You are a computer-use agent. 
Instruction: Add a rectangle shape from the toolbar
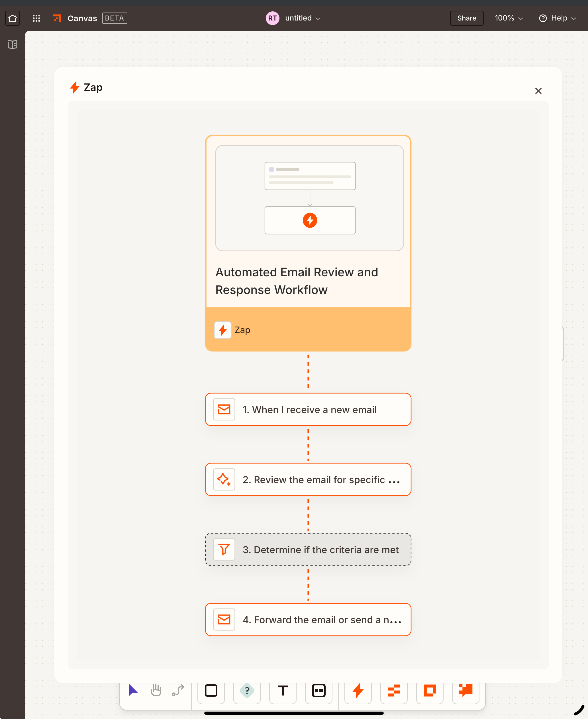point(211,691)
